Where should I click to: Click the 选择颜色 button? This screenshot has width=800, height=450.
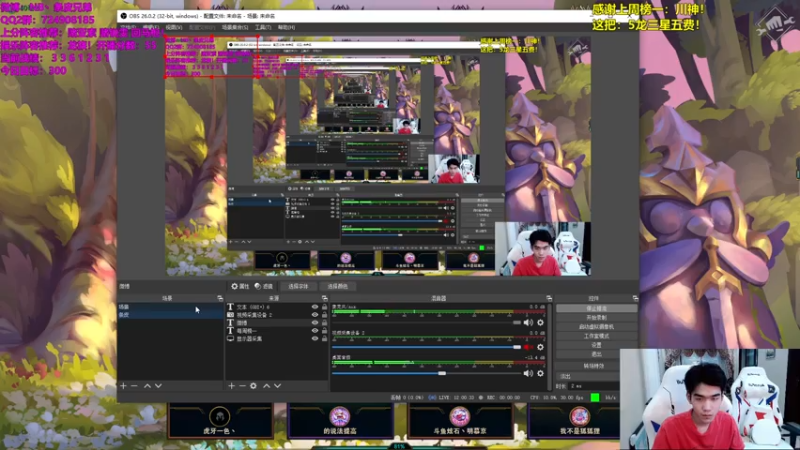(337, 286)
